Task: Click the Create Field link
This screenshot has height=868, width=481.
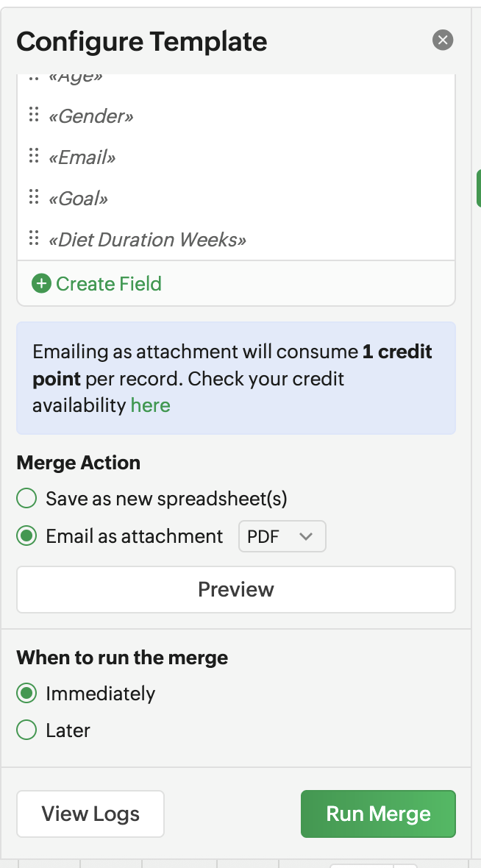Action: (109, 283)
